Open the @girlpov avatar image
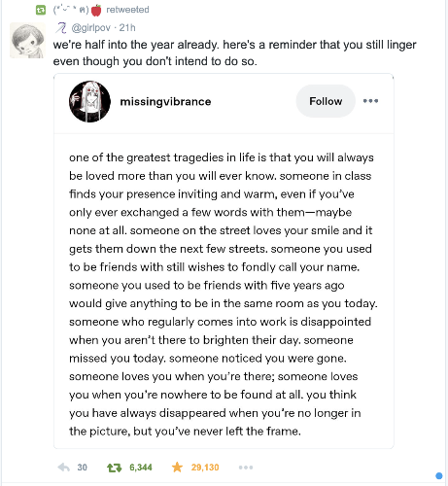This screenshot has width=448, height=486. coord(27,41)
